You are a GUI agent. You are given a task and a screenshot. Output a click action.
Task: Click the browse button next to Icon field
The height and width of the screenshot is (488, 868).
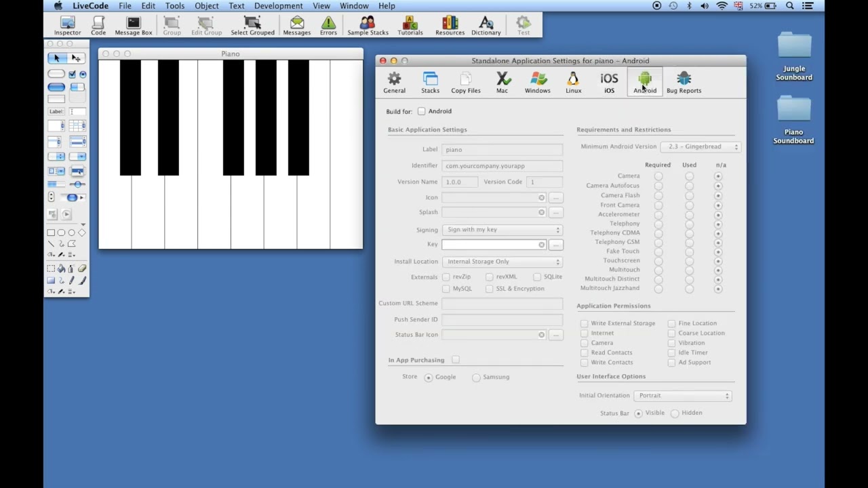coord(555,198)
